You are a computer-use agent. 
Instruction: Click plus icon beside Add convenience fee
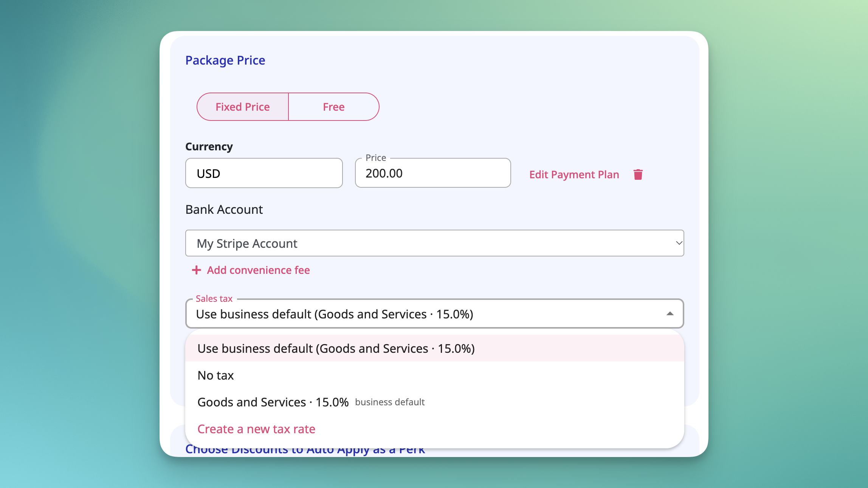click(x=197, y=270)
